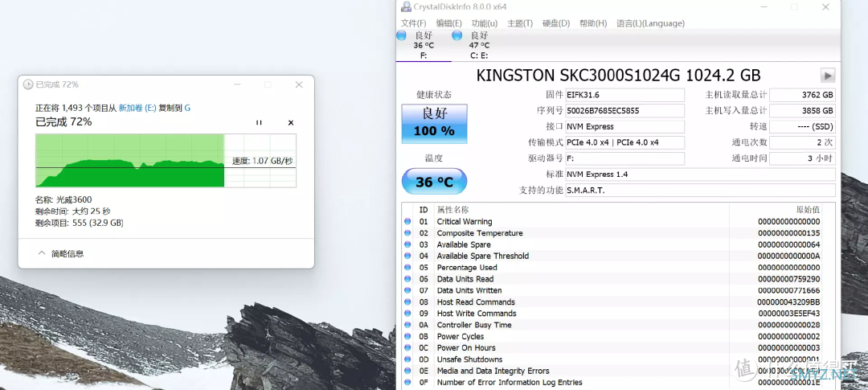Open the G destination link in copy dialog

(x=187, y=108)
